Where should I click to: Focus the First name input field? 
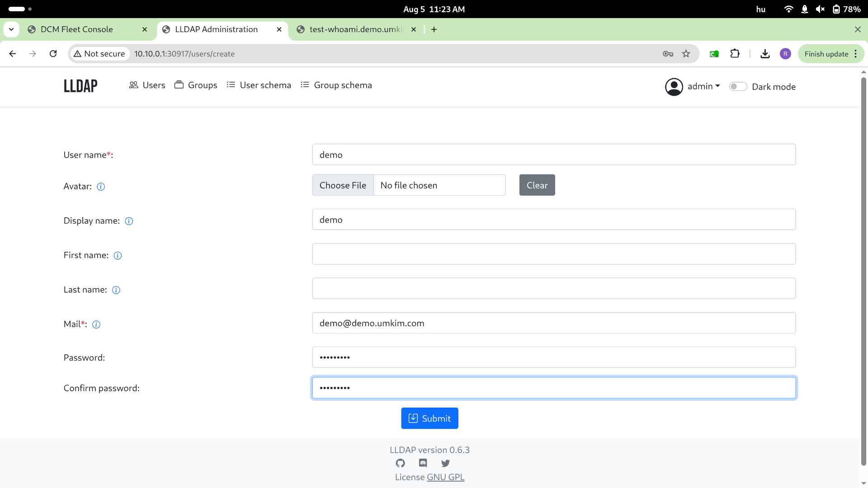(554, 254)
